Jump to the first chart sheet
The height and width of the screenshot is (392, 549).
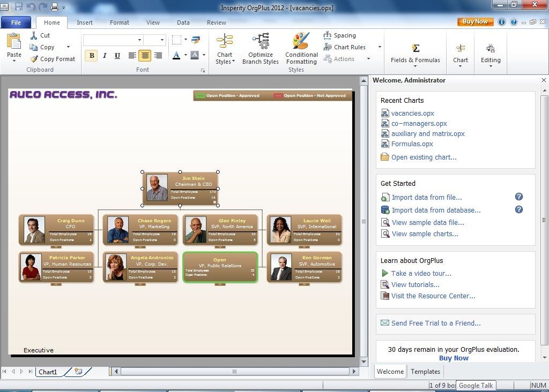click(4, 371)
